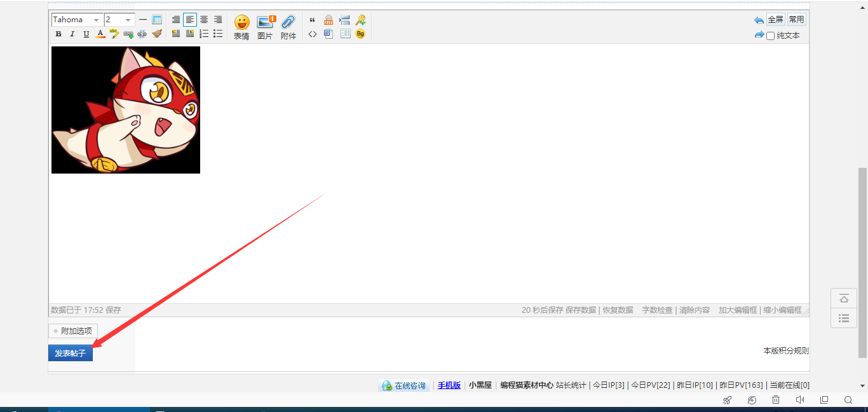Click the rocket accelerator status bar icon
868x412 pixels.
tap(728, 400)
